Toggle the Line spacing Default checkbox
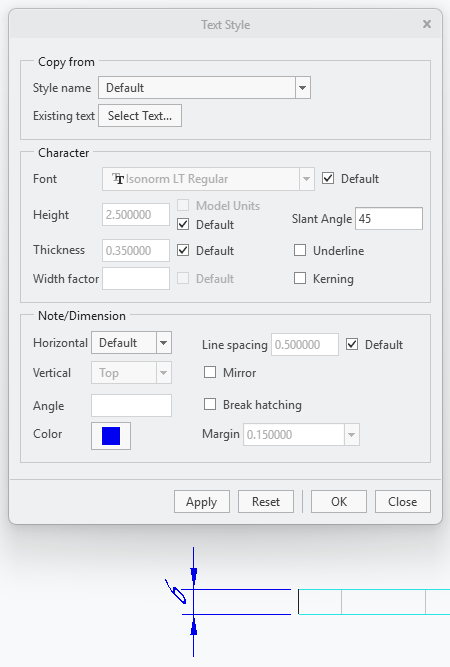The height and width of the screenshot is (667, 450). tap(352, 344)
